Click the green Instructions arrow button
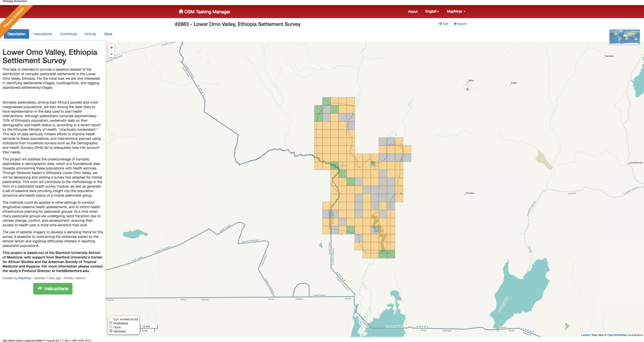The height and width of the screenshot is (342, 644). click(53, 288)
